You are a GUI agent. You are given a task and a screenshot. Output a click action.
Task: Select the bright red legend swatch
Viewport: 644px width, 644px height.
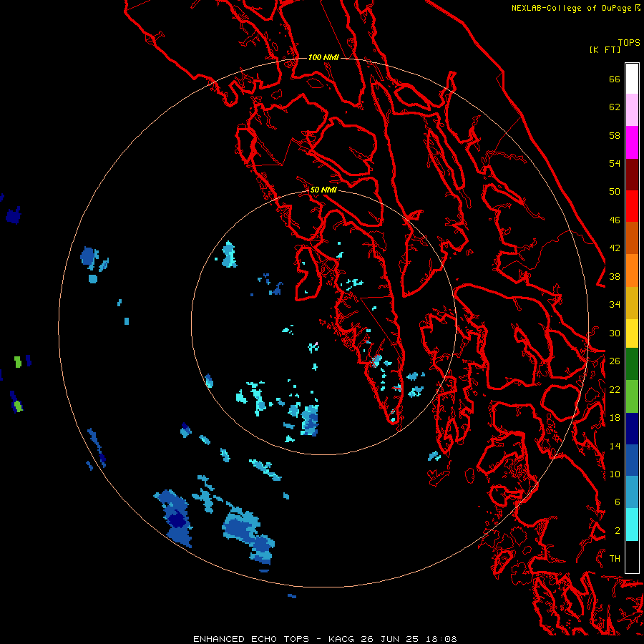click(x=632, y=206)
